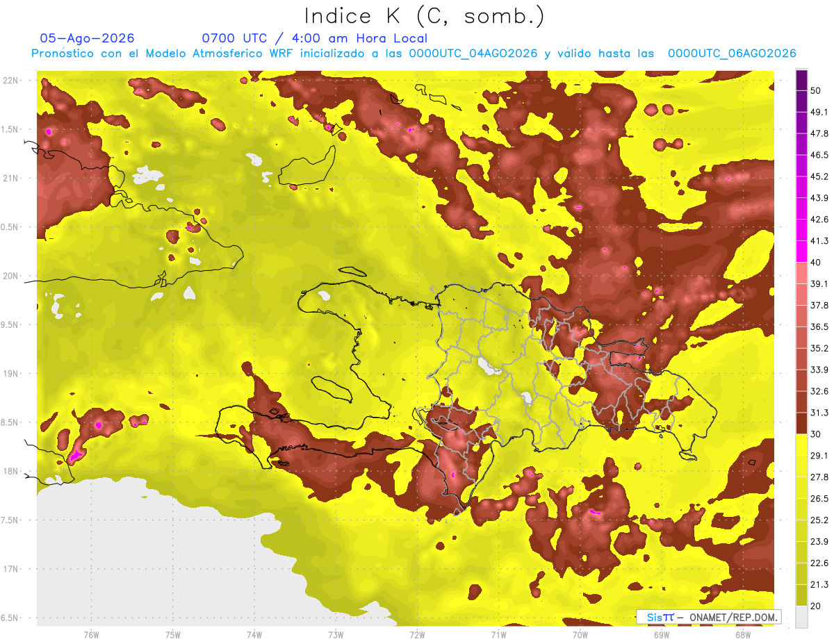Viewport: 834px width, 644px height.
Task: Click legend value '27.8'
Action: [x=819, y=477]
